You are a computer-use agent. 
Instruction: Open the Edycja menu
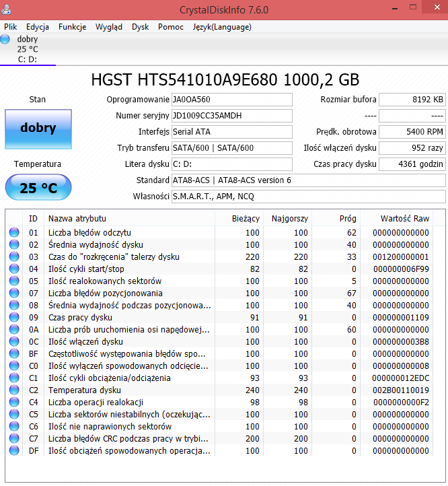pyautogui.click(x=38, y=27)
